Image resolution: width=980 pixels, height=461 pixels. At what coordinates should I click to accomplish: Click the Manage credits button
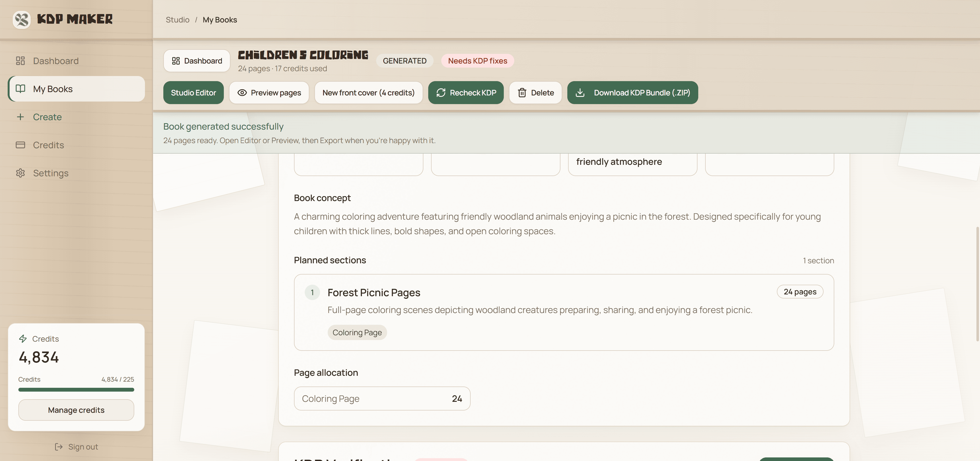76,410
